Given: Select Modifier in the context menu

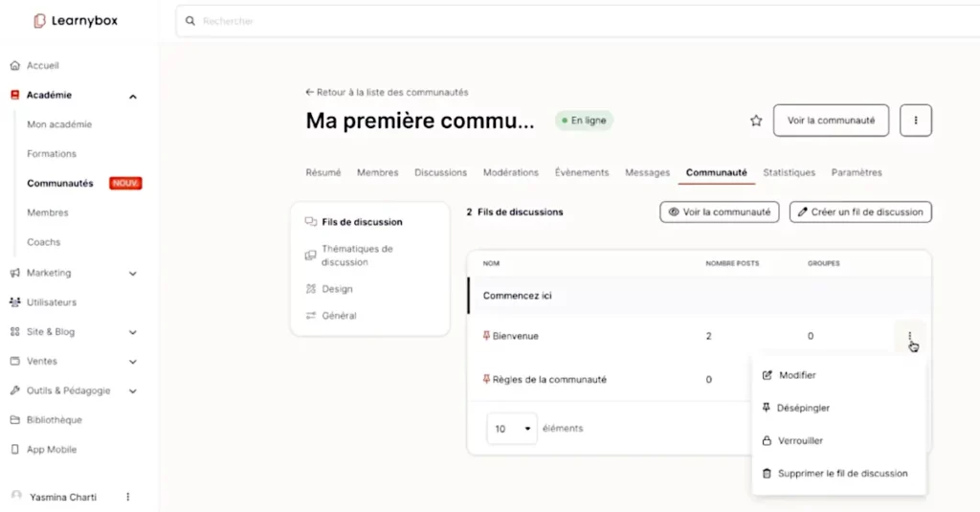Looking at the screenshot, I should pos(838,375).
